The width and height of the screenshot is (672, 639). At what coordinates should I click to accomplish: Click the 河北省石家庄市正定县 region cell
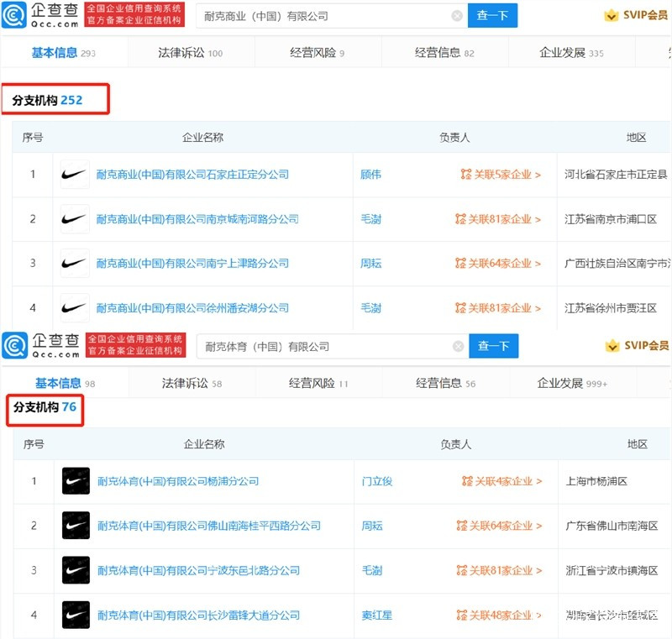[616, 175]
